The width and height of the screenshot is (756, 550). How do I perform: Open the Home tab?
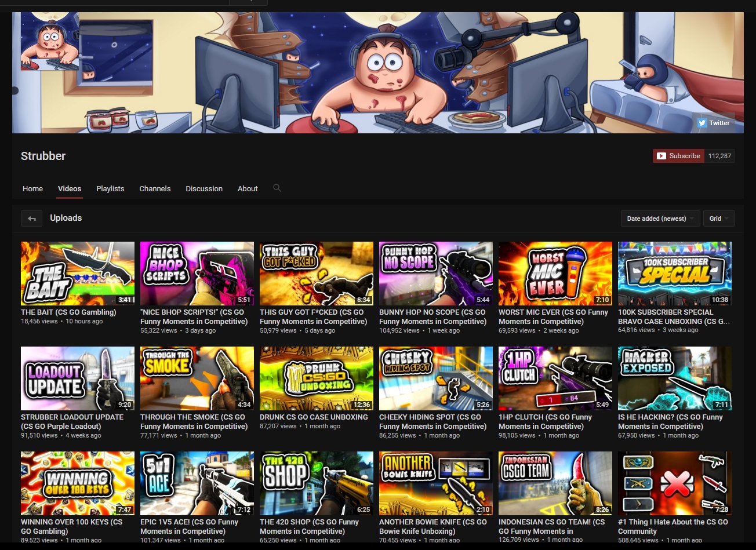[32, 189]
